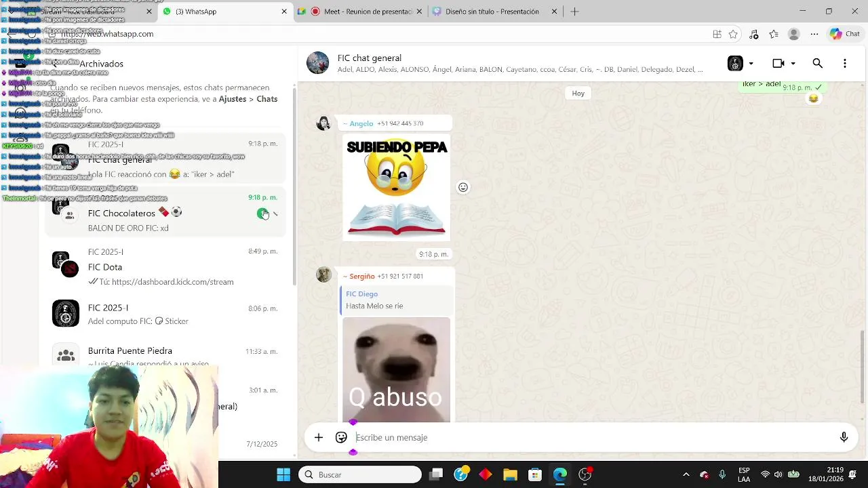
Task: Open the notifications bell icon
Action: coord(853,474)
